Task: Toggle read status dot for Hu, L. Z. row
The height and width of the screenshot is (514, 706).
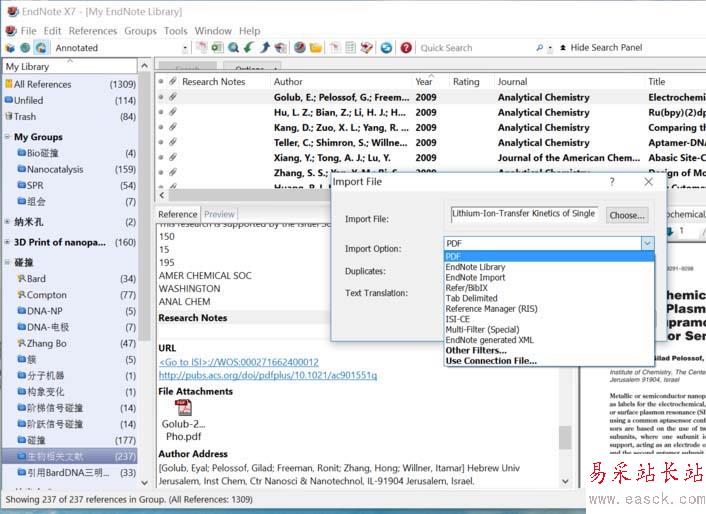Action: [x=161, y=112]
